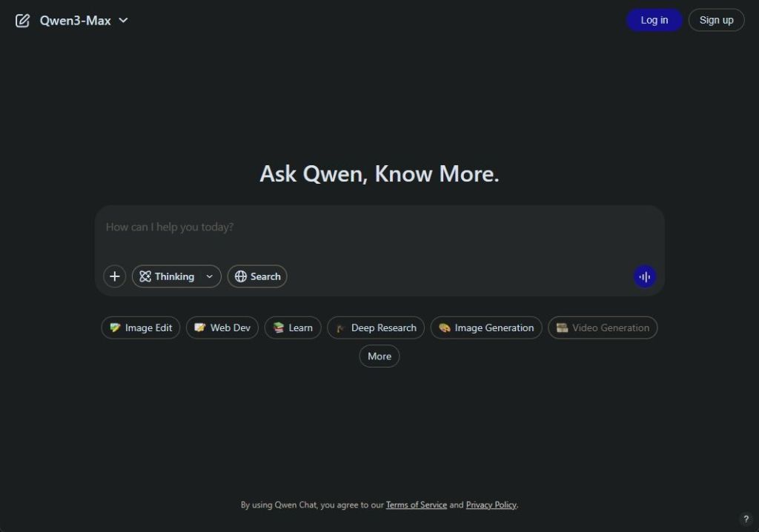This screenshot has width=759, height=532.
Task: Select the Video Generation mode
Action: (603, 327)
